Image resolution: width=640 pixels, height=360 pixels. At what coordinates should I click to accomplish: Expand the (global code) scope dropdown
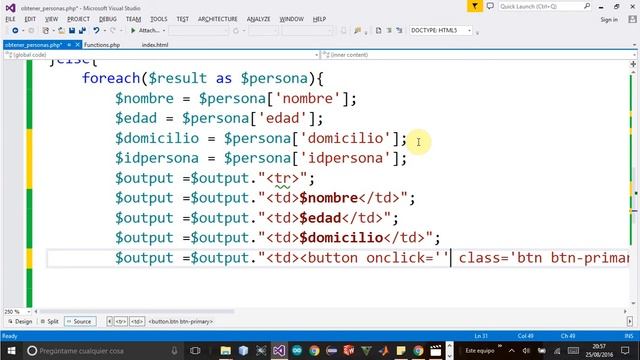tap(317, 55)
